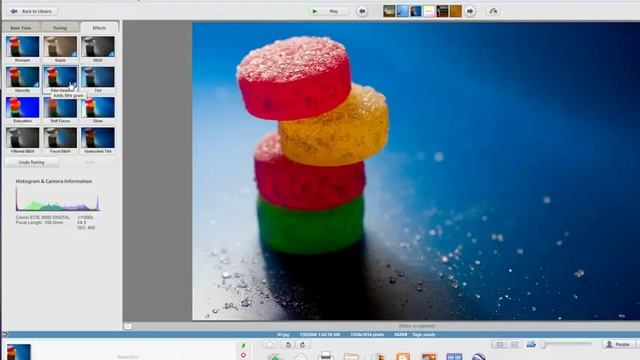Click Back to Library button
Image resolution: width=640 pixels, height=360 pixels.
[32, 11]
